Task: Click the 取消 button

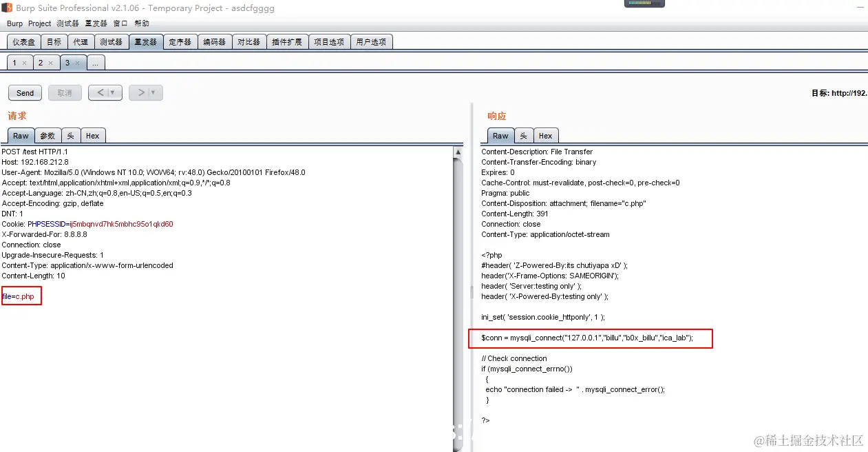Action: [65, 93]
